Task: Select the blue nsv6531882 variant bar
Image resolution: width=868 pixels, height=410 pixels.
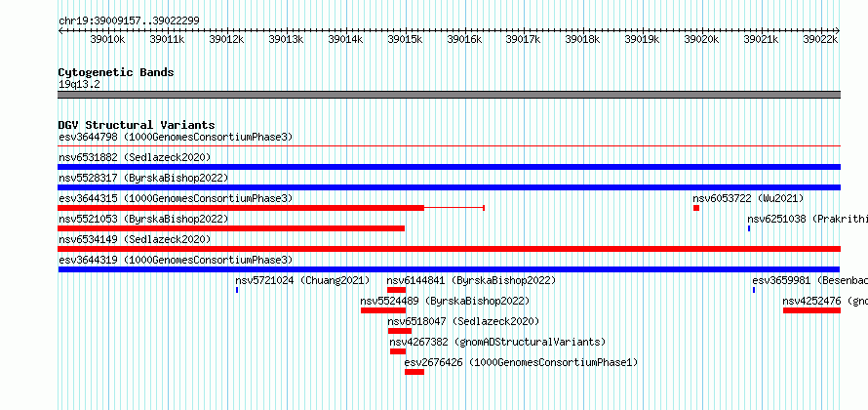Action: (449, 167)
